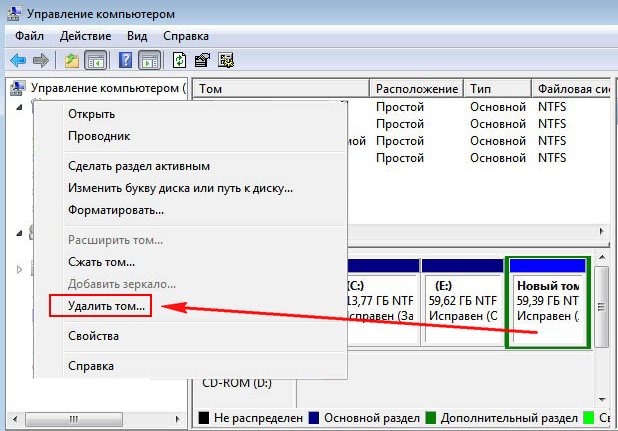This screenshot has width=618, height=431.
Task: Expand the collapsed tree arrow in left pane
Action: 17,269
